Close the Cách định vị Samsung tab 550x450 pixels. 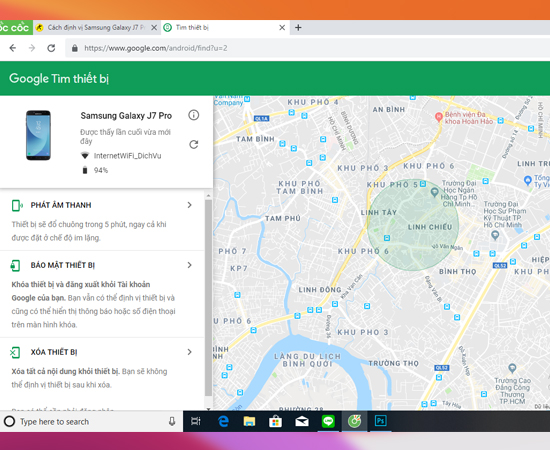(154, 28)
